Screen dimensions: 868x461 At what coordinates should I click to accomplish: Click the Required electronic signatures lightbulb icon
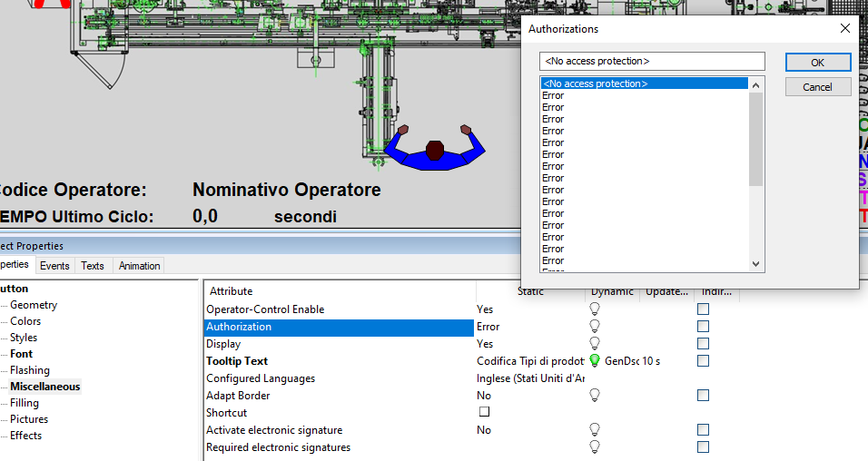pyautogui.click(x=595, y=447)
